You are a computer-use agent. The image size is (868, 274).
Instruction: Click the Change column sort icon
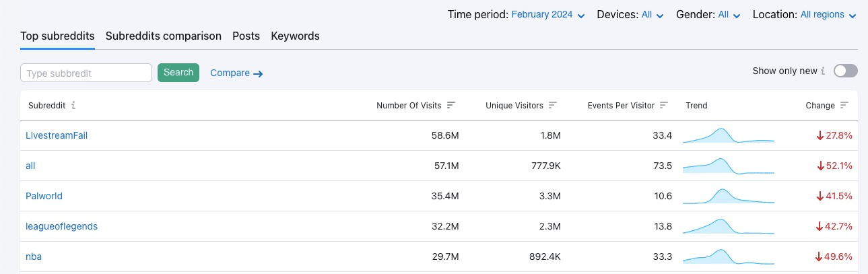844,105
